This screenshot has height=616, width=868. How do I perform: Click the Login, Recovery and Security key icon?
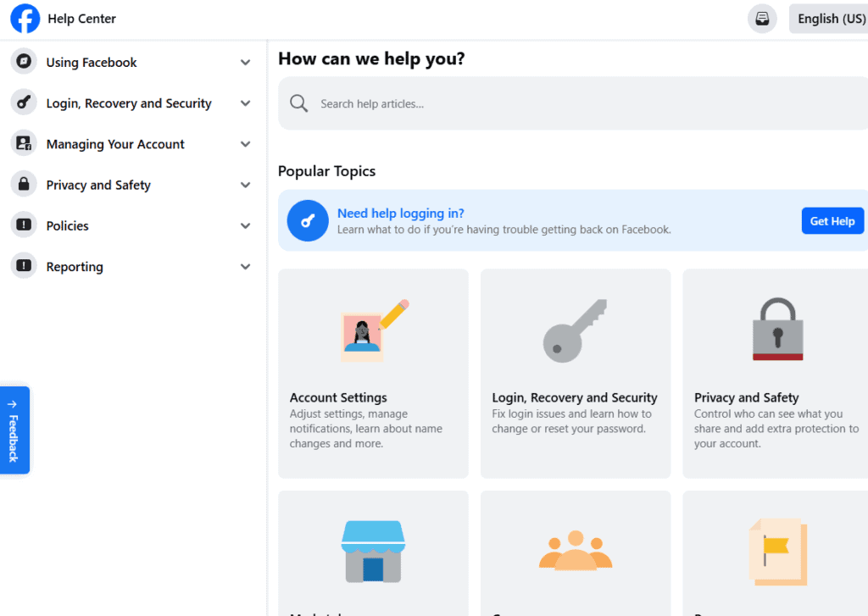tap(24, 103)
